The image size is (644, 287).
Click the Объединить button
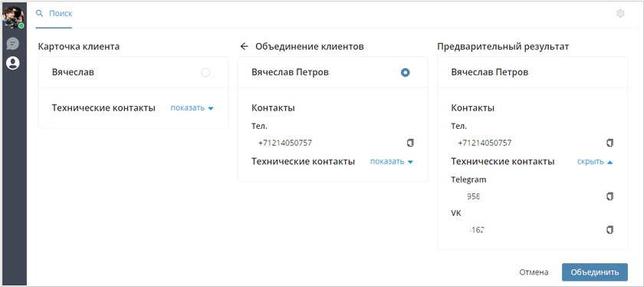coord(595,272)
